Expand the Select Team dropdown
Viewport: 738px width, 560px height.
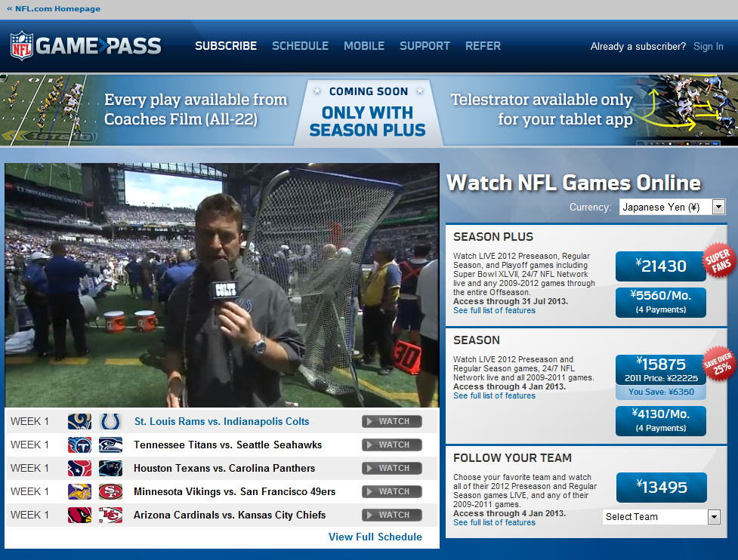[661, 517]
